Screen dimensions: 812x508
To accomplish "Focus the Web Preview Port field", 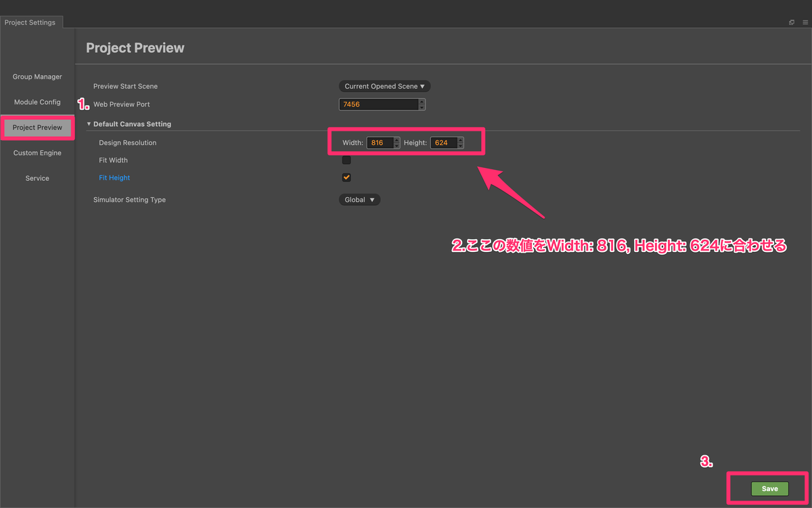I will tap(379, 104).
